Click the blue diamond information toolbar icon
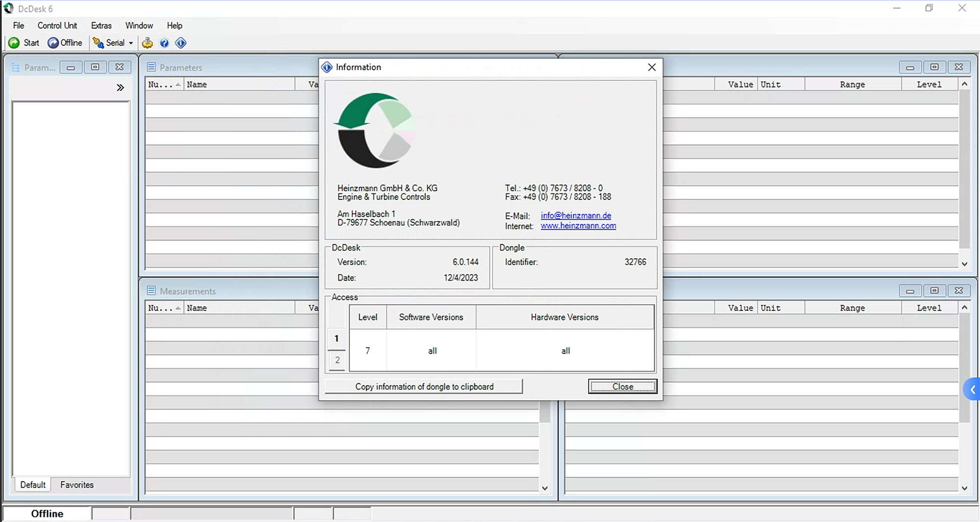This screenshot has width=980, height=522. tap(181, 43)
